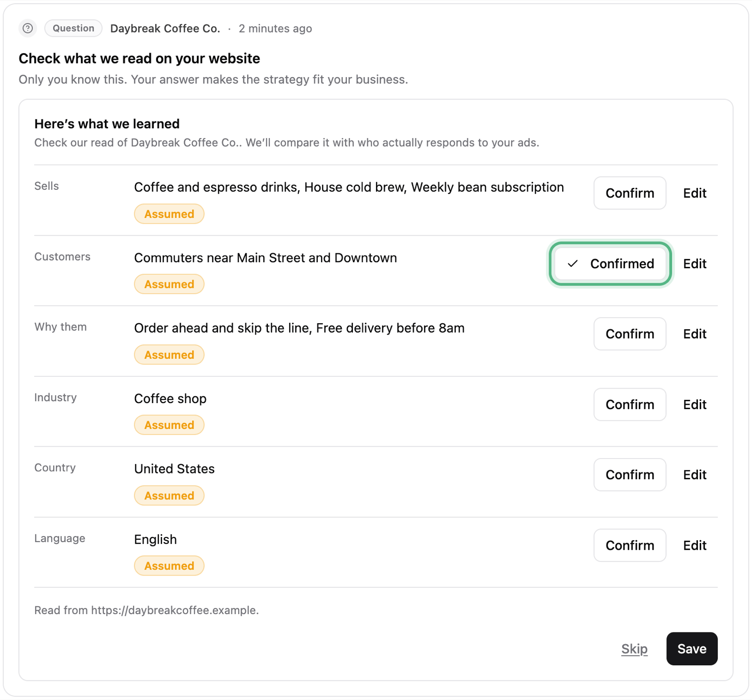Viewport: 752px width, 700px height.
Task: Click 'Read from https://daybreakcoffee.example.' text
Action: (x=147, y=610)
